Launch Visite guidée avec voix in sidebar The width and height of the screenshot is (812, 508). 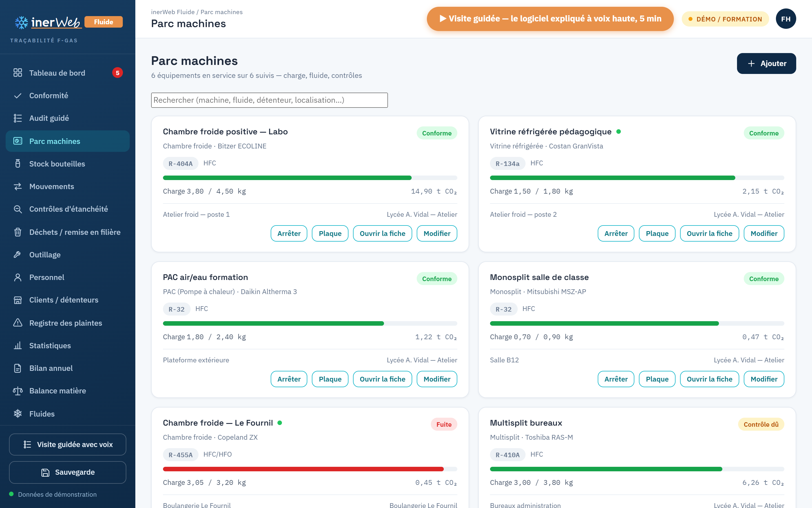tap(68, 444)
